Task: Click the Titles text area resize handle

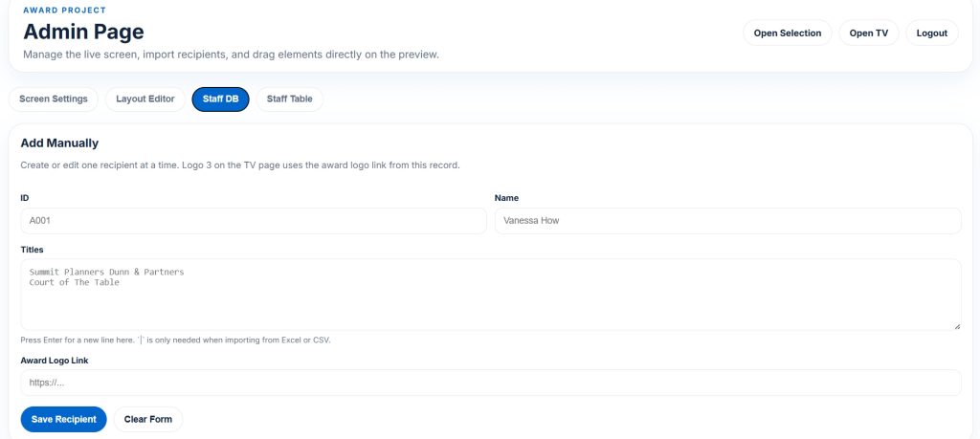Action: (x=955, y=325)
